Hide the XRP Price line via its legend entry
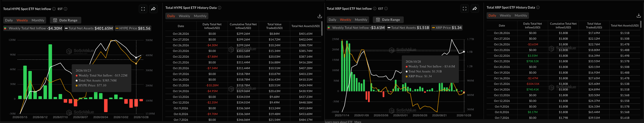This screenshot has width=644, height=123. click(x=447, y=28)
